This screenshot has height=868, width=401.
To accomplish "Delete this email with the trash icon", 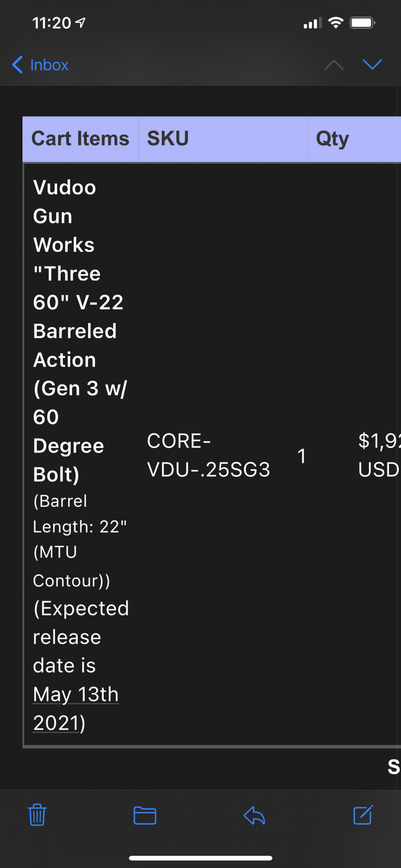I will 37,815.
